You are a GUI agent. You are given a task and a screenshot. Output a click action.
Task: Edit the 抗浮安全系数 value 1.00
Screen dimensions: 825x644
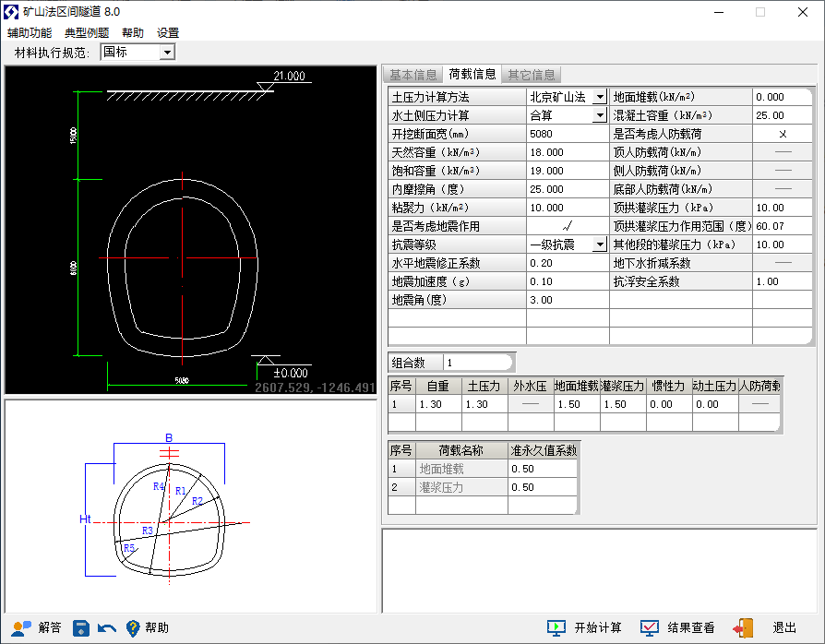pyautogui.click(x=783, y=281)
